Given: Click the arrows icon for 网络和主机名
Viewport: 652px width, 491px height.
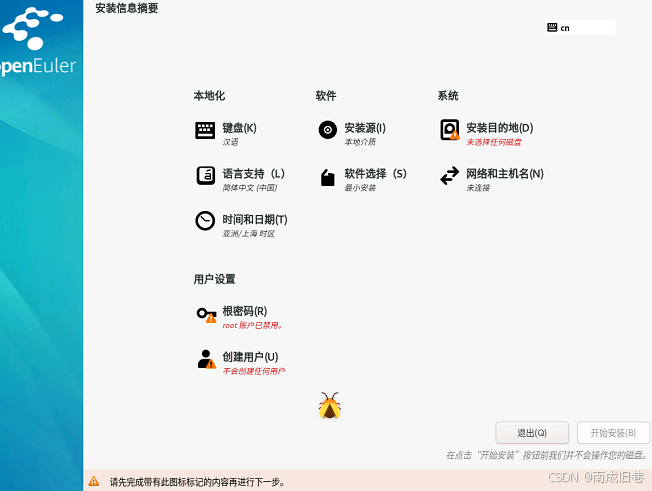Looking at the screenshot, I should pyautogui.click(x=449, y=176).
